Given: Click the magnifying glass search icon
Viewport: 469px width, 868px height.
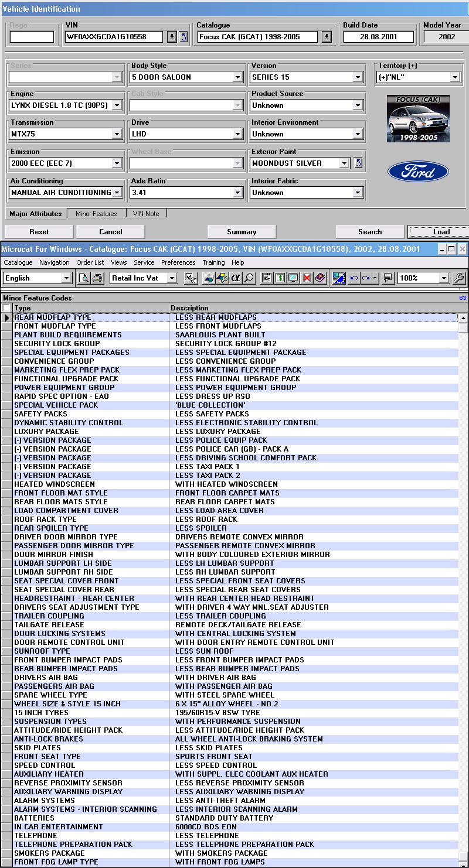Looking at the screenshot, I should tap(249, 278).
